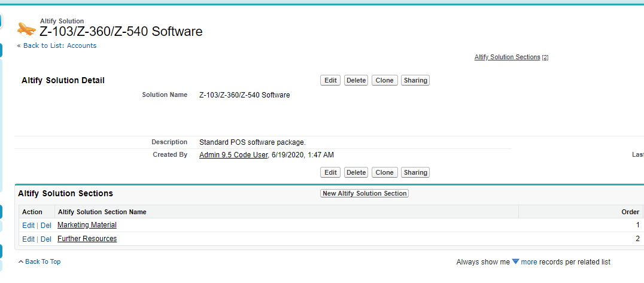The width and height of the screenshot is (644, 283).
Task: Delete the Further Resources section row
Action: tap(45, 239)
